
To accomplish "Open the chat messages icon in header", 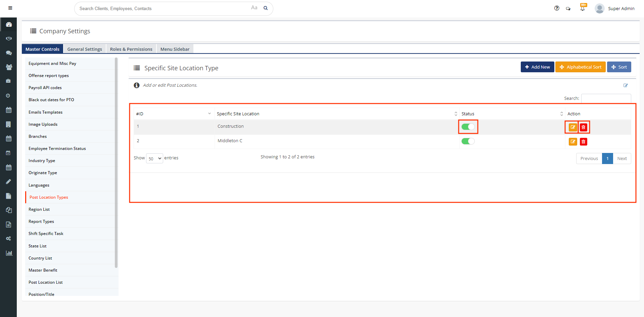I will coord(568,9).
